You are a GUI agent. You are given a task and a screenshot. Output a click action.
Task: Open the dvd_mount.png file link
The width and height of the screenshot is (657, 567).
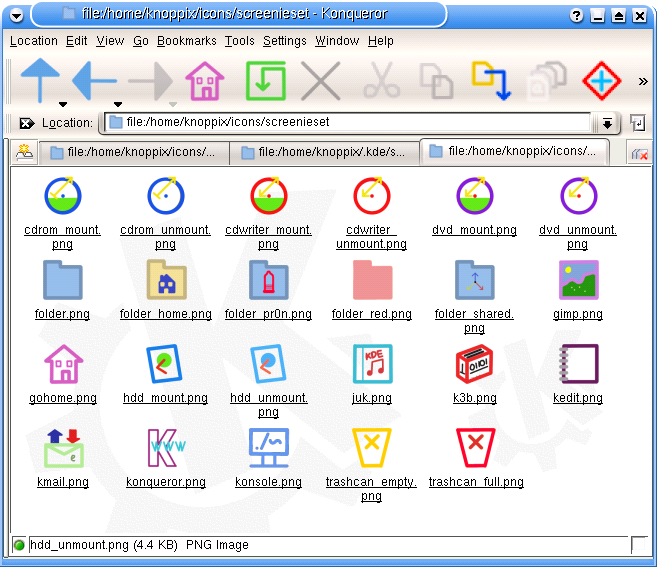pos(474,230)
